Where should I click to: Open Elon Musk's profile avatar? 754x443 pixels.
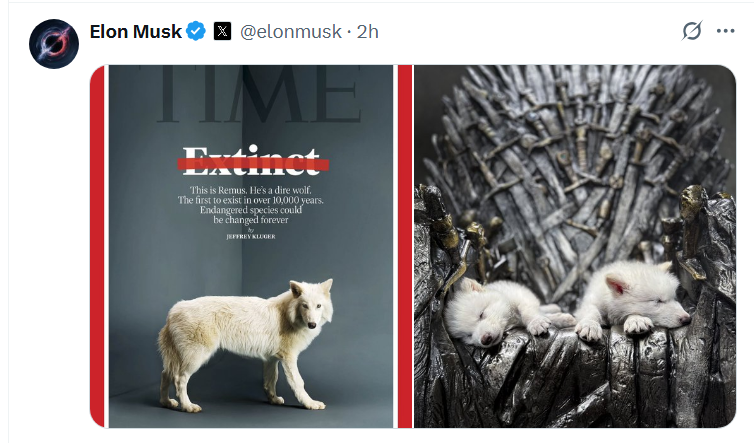point(54,44)
